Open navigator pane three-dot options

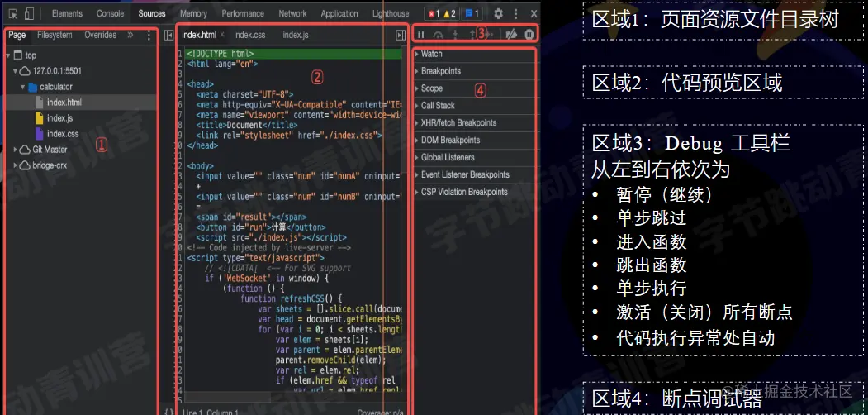click(149, 36)
